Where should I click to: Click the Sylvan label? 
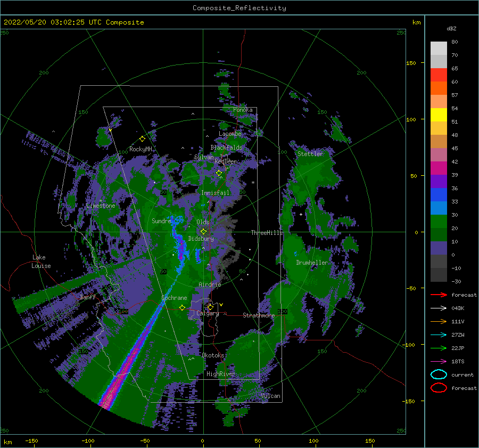pos(204,157)
